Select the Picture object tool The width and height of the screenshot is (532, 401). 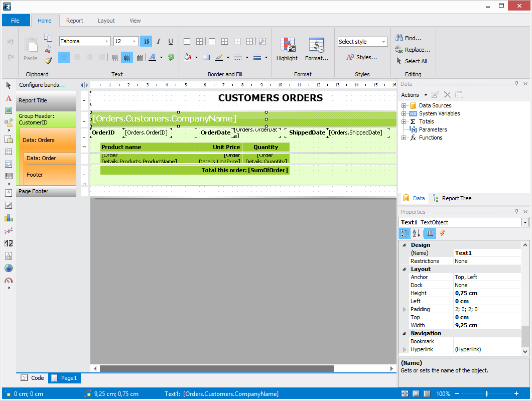(8, 111)
